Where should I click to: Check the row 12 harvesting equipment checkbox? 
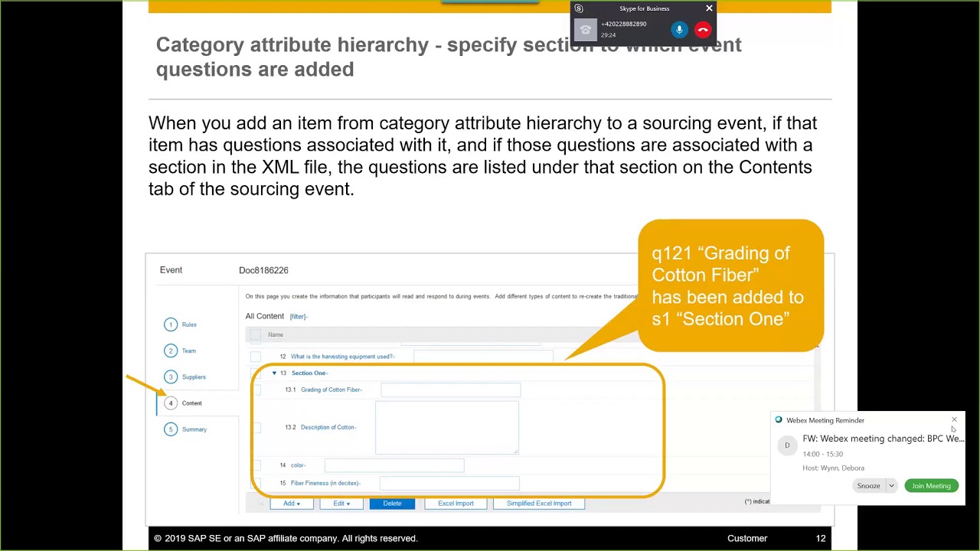click(x=256, y=357)
